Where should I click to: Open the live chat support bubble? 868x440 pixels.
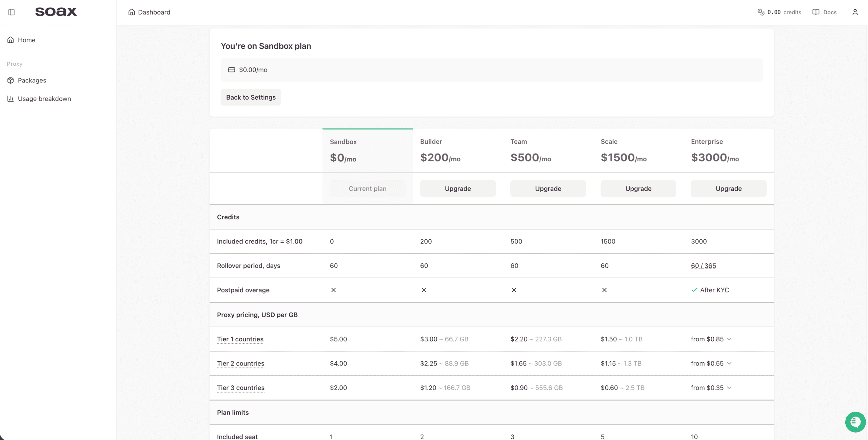click(855, 422)
